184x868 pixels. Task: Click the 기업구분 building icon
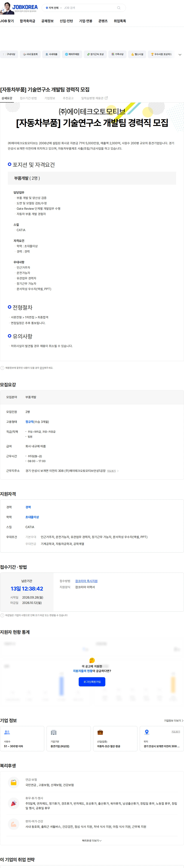[54, 732]
